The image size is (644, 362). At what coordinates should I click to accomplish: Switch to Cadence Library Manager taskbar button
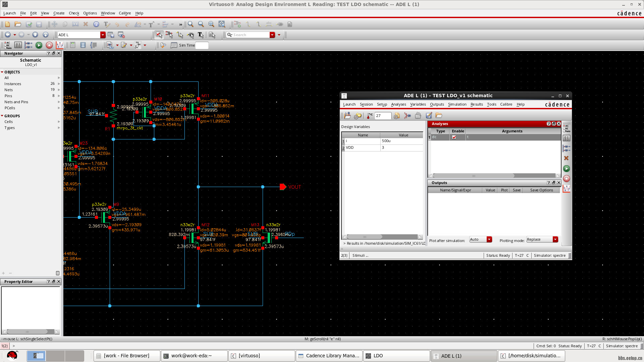click(x=329, y=356)
